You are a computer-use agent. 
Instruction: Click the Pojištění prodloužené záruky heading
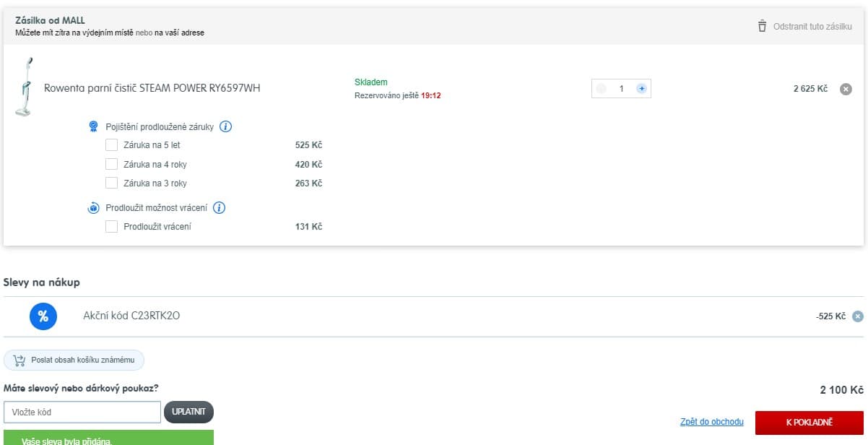[x=160, y=126]
